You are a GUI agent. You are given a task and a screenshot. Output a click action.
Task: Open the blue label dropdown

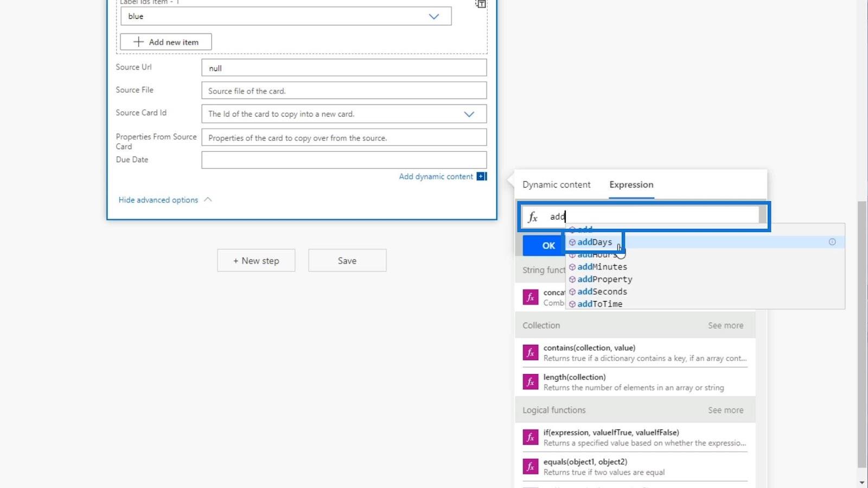[x=286, y=16]
